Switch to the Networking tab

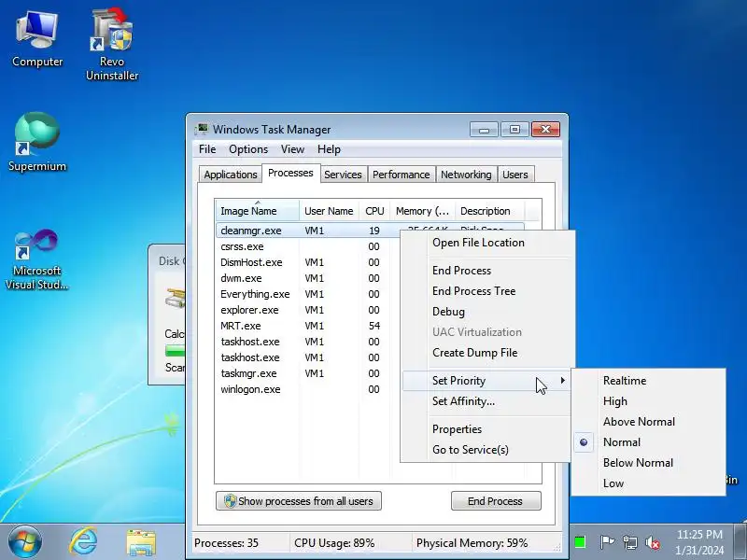click(x=466, y=175)
